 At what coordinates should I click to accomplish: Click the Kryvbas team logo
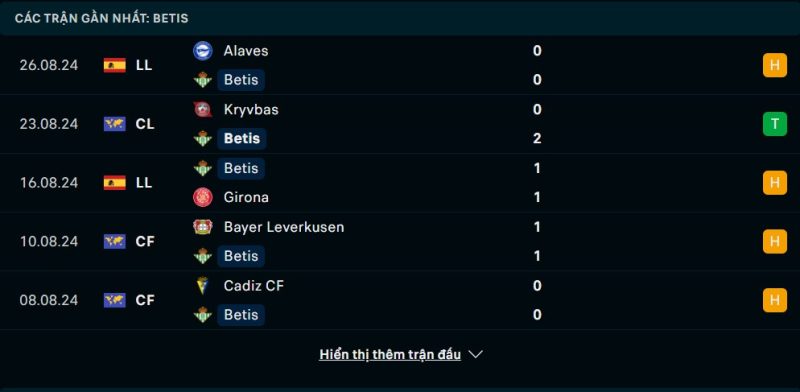pyautogui.click(x=203, y=109)
